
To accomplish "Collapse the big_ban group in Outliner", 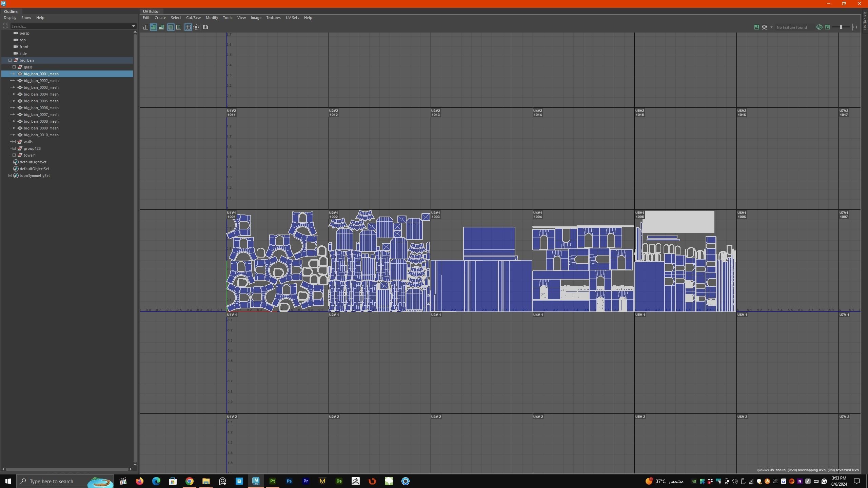I will click(10, 60).
